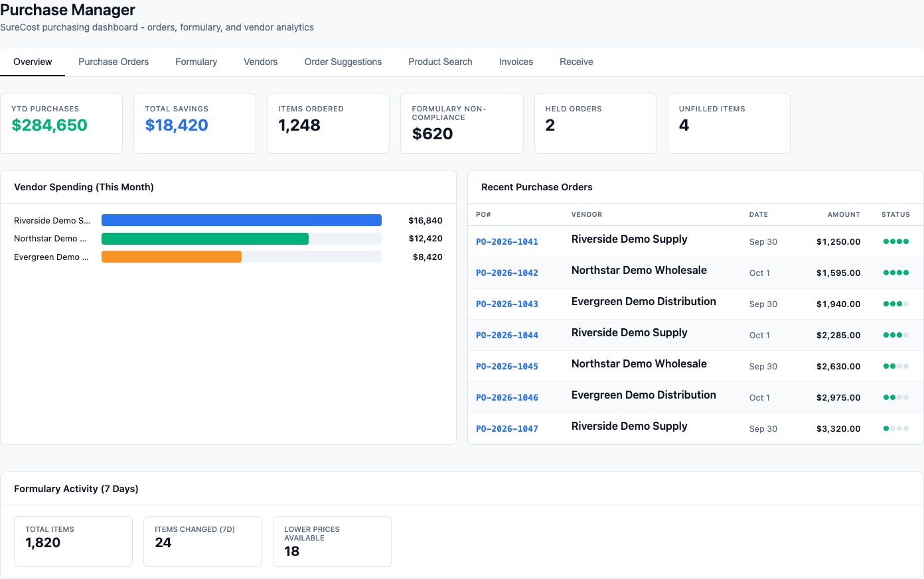Viewport: 924px width, 579px height.
Task: Select the Items Changed (7D) card
Action: click(x=202, y=541)
